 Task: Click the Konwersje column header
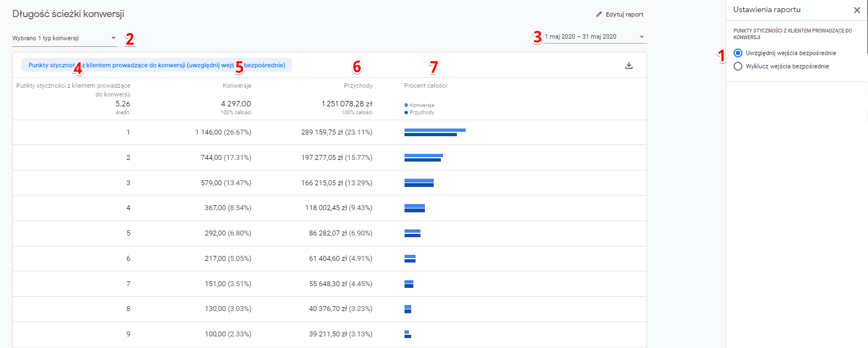click(x=237, y=85)
